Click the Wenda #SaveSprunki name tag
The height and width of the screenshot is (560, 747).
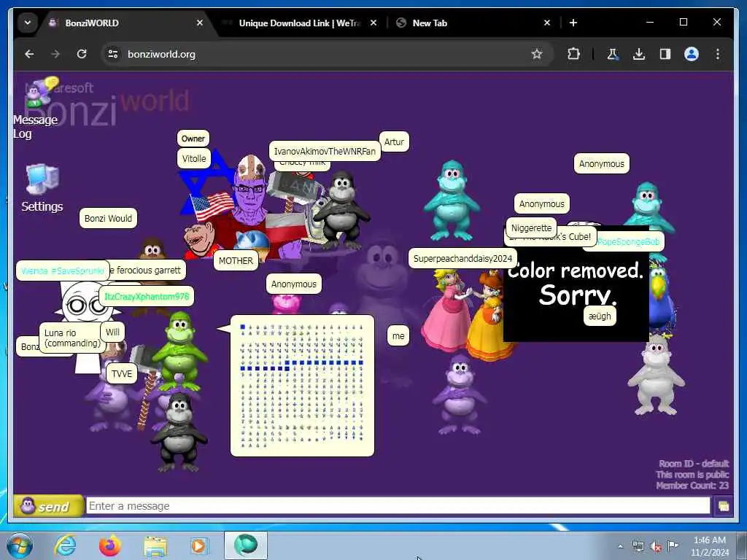click(x=63, y=271)
